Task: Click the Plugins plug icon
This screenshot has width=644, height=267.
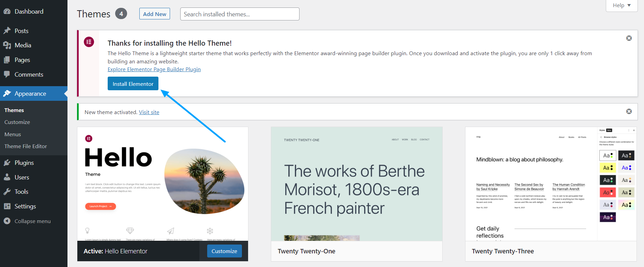Action: (x=7, y=162)
